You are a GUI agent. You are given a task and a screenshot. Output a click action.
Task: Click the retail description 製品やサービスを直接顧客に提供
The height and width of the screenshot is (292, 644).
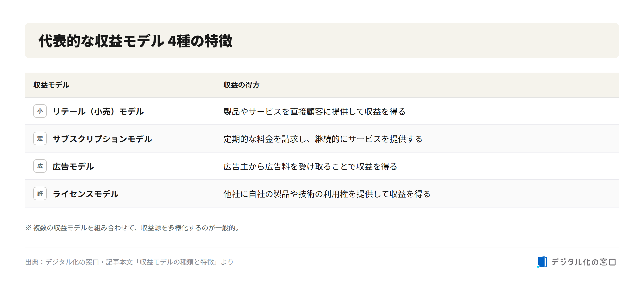[314, 112]
